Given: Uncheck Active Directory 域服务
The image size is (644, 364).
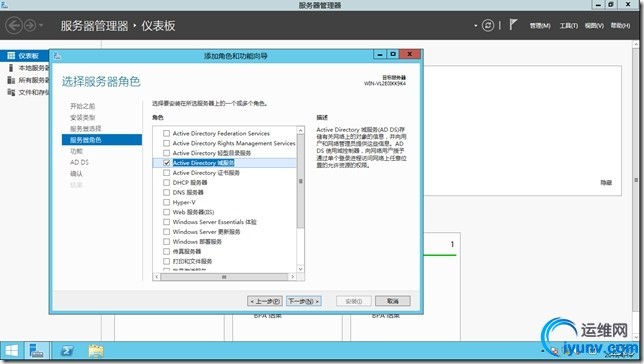Looking at the screenshot, I should [x=166, y=163].
